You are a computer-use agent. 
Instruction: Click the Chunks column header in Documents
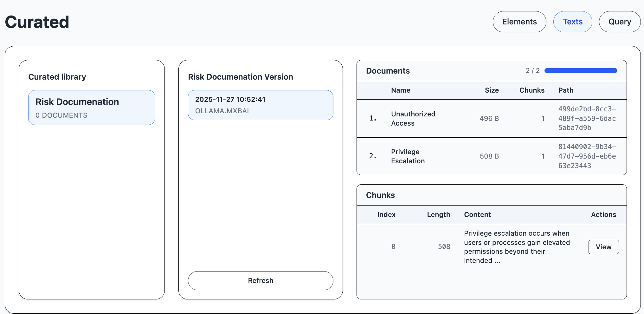[531, 90]
